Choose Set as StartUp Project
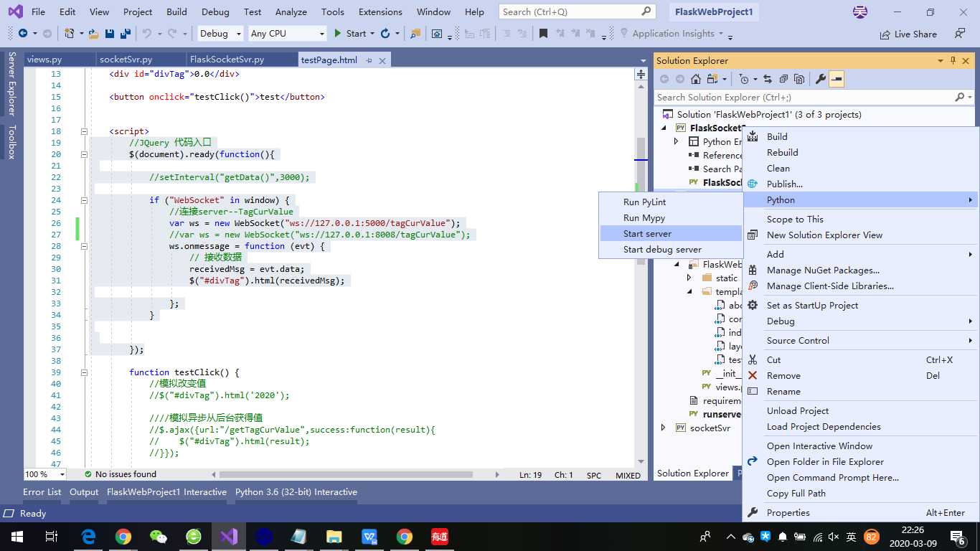The height and width of the screenshot is (551, 980). tap(861, 305)
